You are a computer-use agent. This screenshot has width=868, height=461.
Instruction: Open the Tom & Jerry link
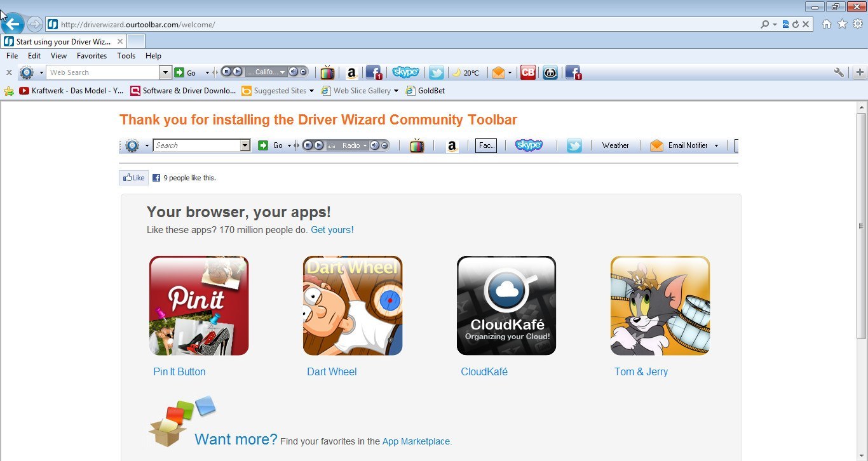(x=641, y=371)
